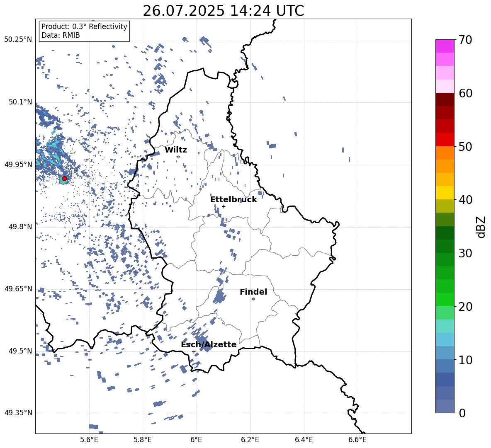491x448 pixels.
Task: Click the longitude label 5.8°E
Action: tap(143, 440)
